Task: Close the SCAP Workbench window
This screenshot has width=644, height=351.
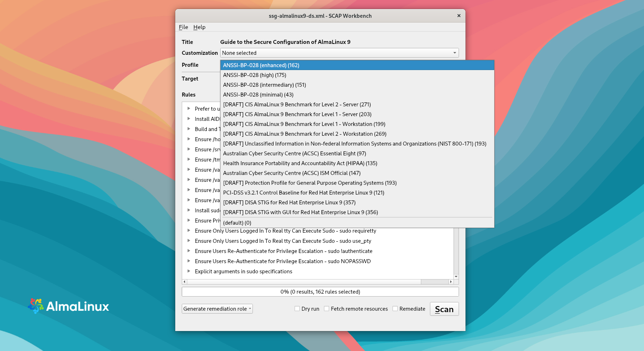Action: tap(459, 16)
